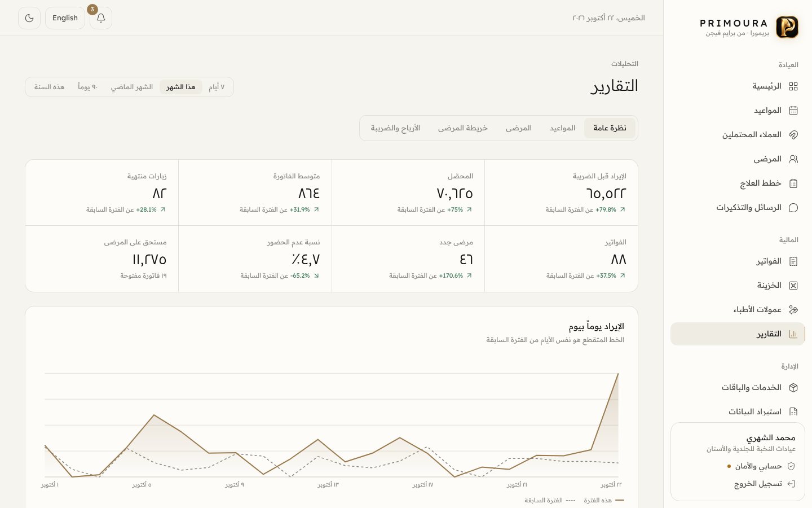Open حسابي والأمان shield icon link

click(791, 466)
